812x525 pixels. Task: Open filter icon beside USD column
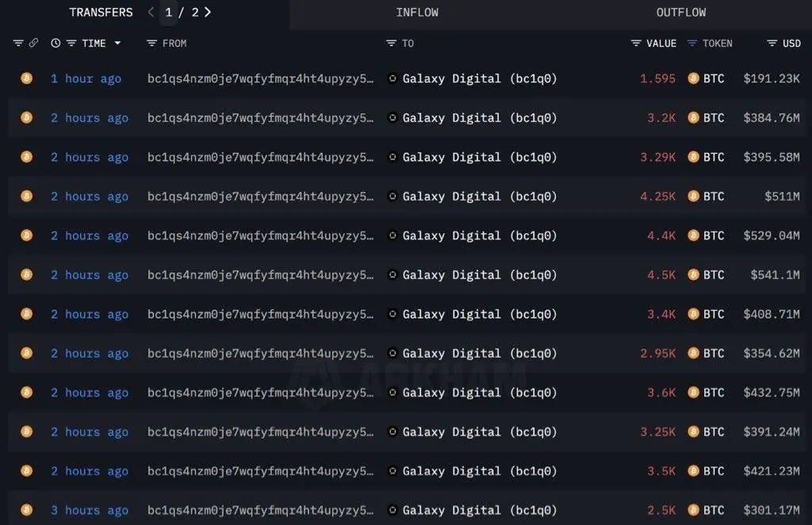pos(772,43)
